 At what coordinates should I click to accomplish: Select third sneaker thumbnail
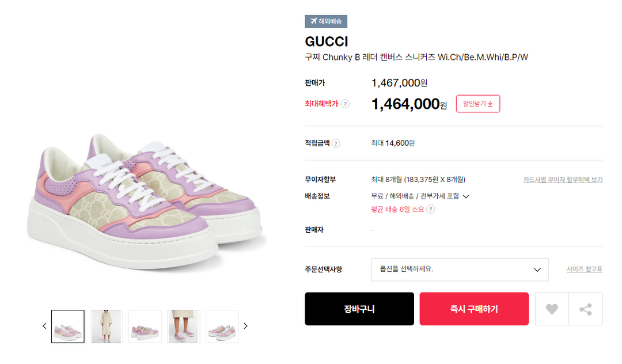[x=145, y=327]
